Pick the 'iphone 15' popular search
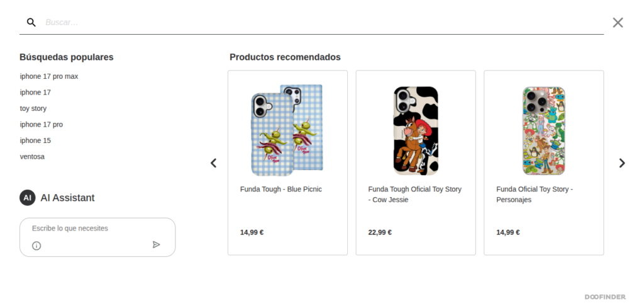Viewport: 644px width, 303px height. [35, 140]
